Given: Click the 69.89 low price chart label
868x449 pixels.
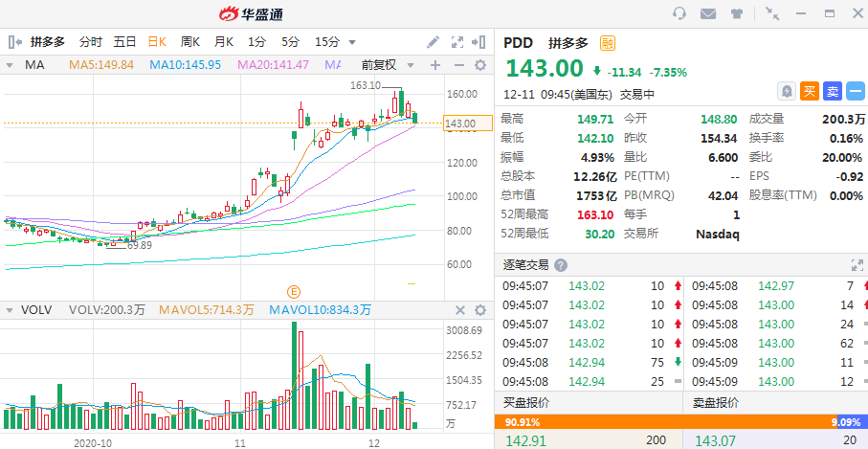Looking at the screenshot, I should [x=140, y=245].
